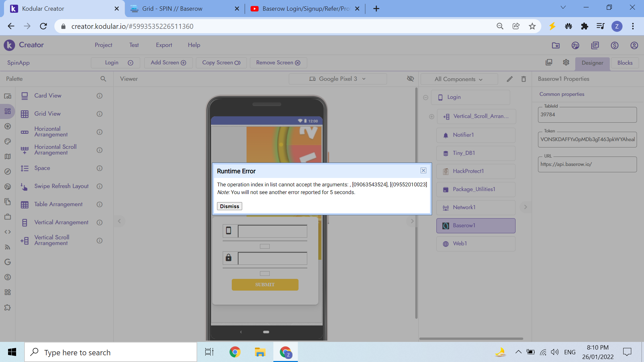Expand the Vertical_Scroll_Arrangement tree node
Viewport: 644px width, 362px height.
click(432, 117)
